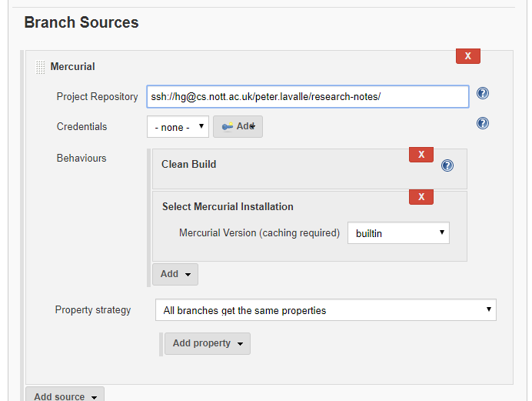Click the Project Repository label
Image resolution: width=532 pixels, height=401 pixels.
pyautogui.click(x=97, y=97)
